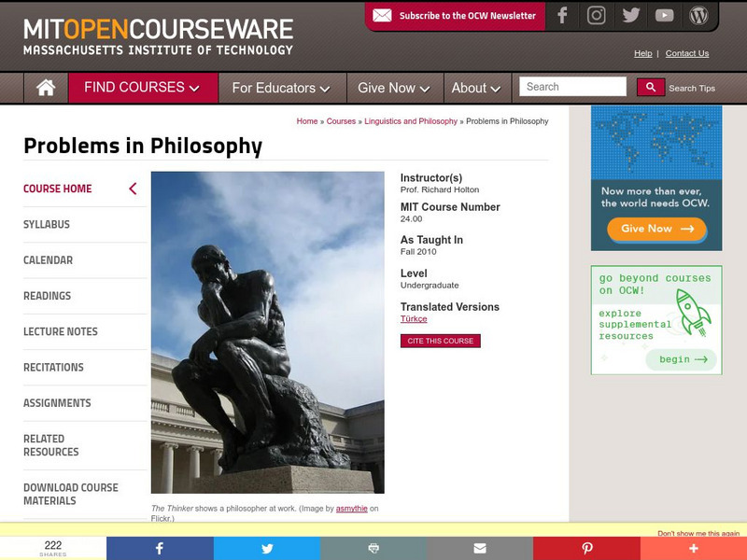Click the begin button on green banner
The width and height of the screenshot is (747, 560).
click(x=682, y=359)
